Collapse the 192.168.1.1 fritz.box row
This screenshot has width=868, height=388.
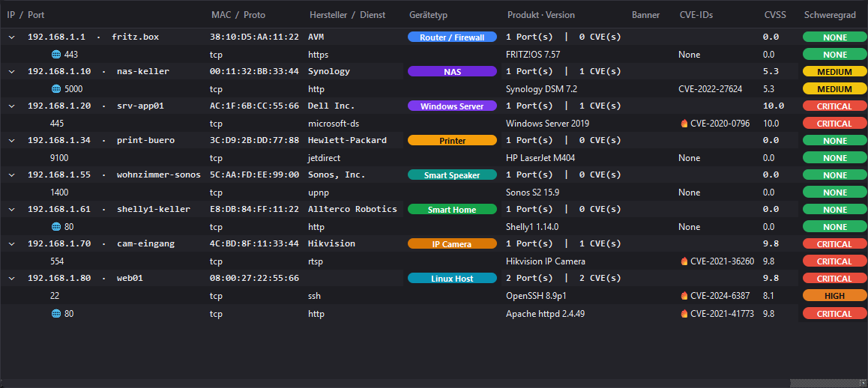12,37
